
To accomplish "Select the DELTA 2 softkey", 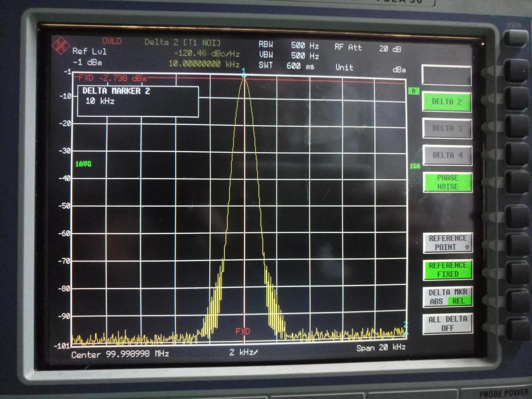I will click(447, 102).
